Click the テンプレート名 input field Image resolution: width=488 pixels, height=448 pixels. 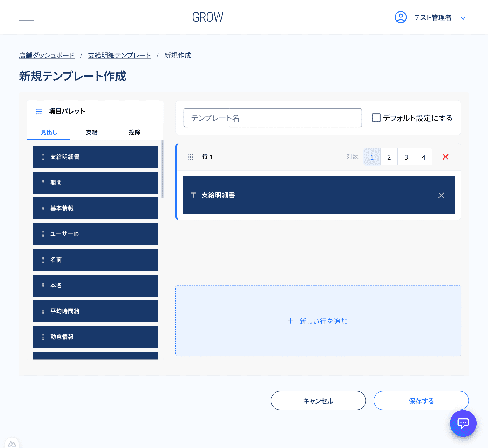point(273,117)
